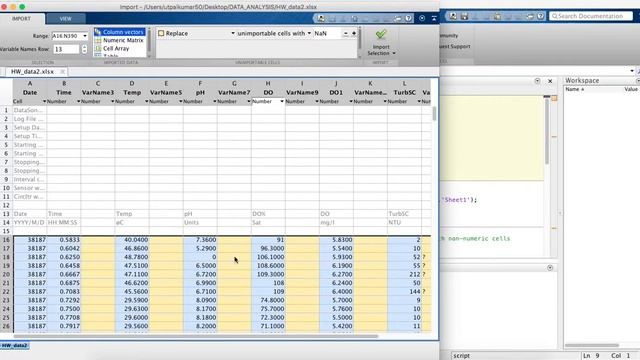Open the Time column Number type dropdown
Screen dimensions: 640x360
click(x=78, y=101)
